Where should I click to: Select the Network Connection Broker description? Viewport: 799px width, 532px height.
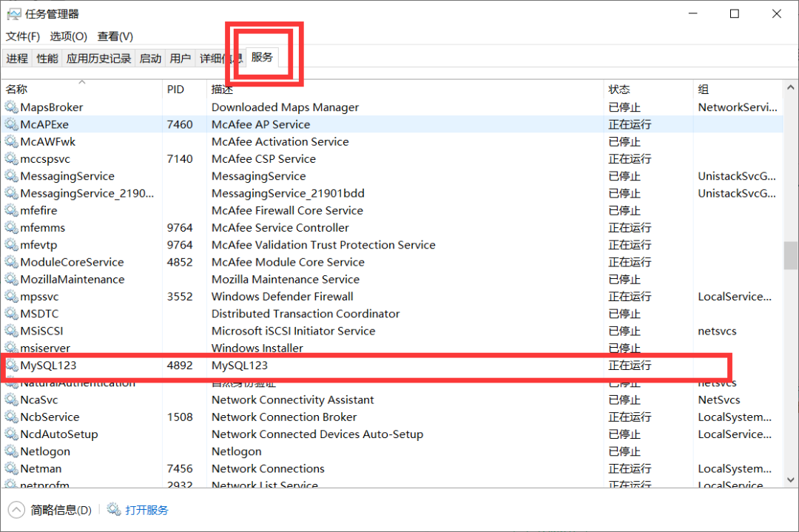pyautogui.click(x=284, y=417)
